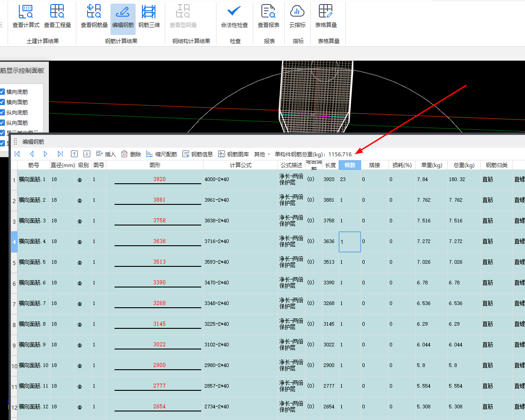The image size is (525, 420).
Task: Click 单构件钢筋总重 value 1156.716
Action: coord(340,155)
